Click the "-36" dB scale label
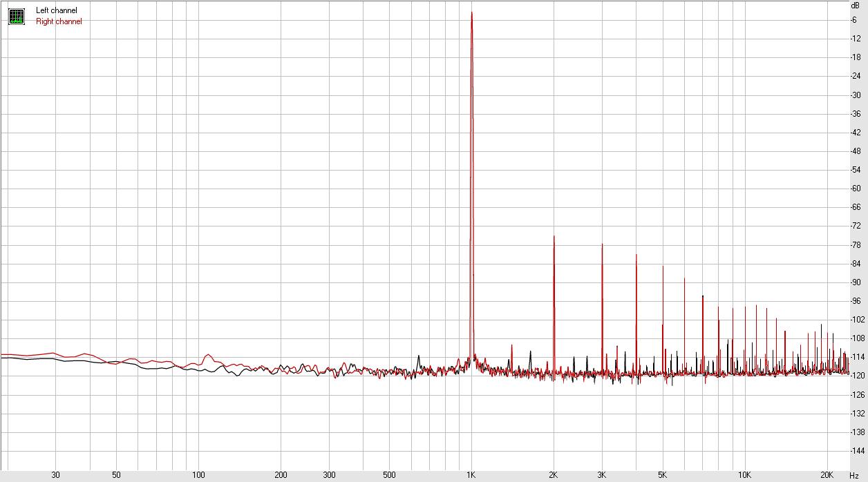Viewport: 868px width, 482px height. [855, 113]
